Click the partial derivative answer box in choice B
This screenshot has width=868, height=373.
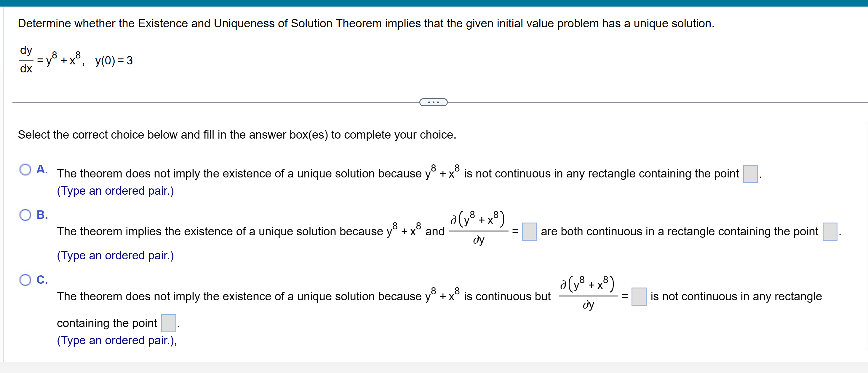pos(529,232)
